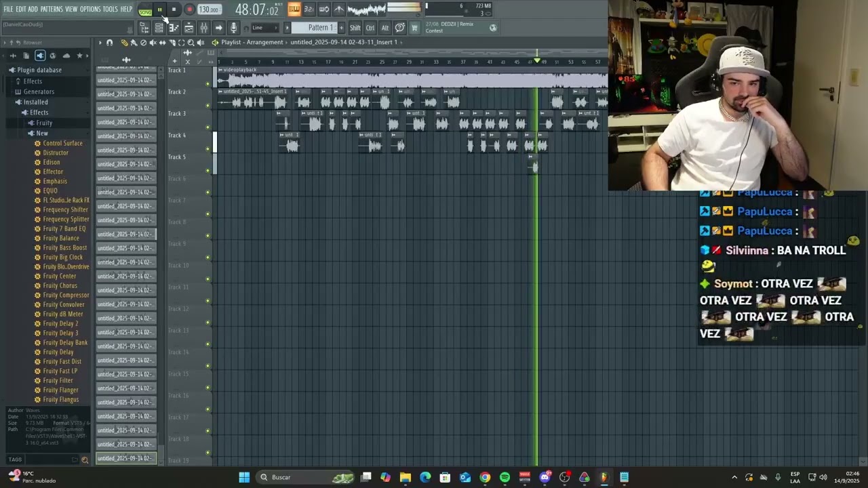Open the TOOLS menu
The height and width of the screenshot is (488, 868).
click(111, 9)
